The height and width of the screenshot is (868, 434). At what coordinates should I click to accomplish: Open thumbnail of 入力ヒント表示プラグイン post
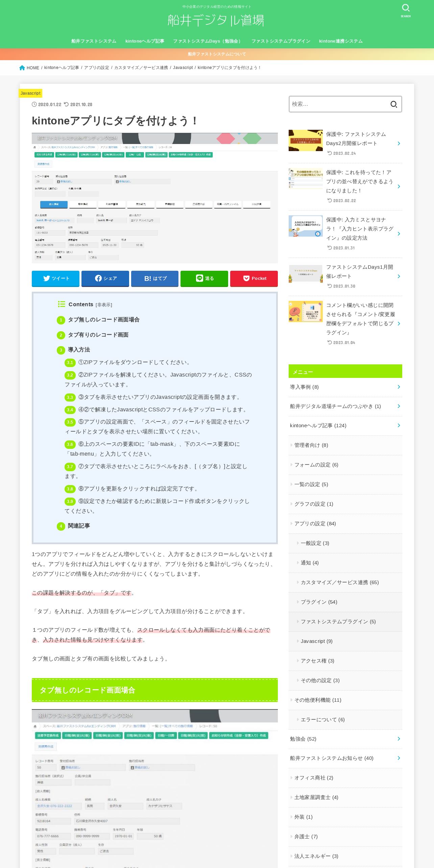click(x=306, y=226)
